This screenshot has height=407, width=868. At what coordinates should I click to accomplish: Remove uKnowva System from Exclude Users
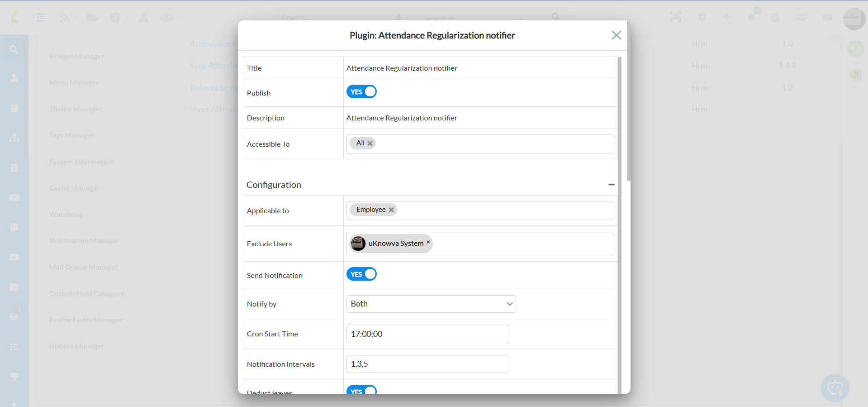pos(428,242)
